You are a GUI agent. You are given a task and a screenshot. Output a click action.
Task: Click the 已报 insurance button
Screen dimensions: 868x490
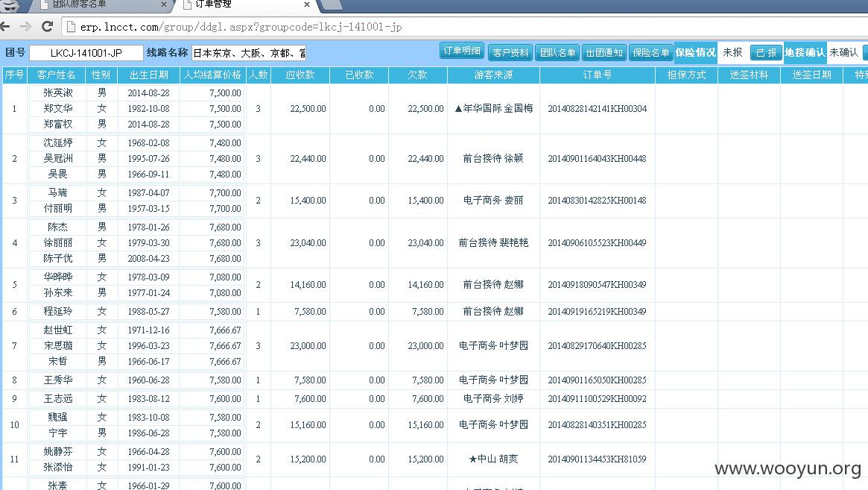[766, 53]
